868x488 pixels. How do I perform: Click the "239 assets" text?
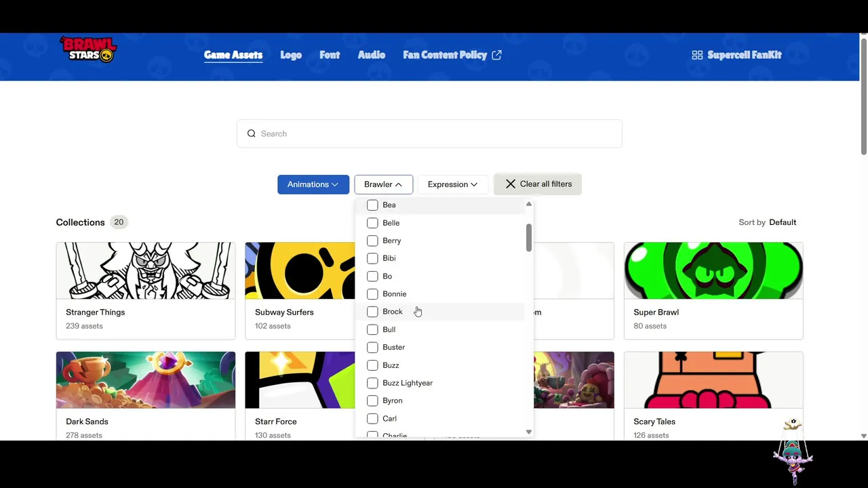84,326
